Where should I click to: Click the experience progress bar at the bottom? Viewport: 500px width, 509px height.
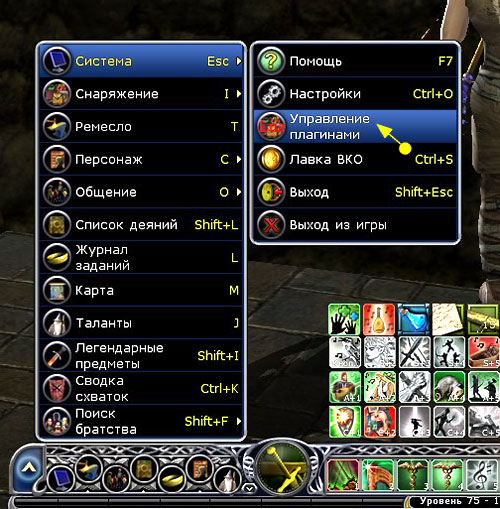210,501
